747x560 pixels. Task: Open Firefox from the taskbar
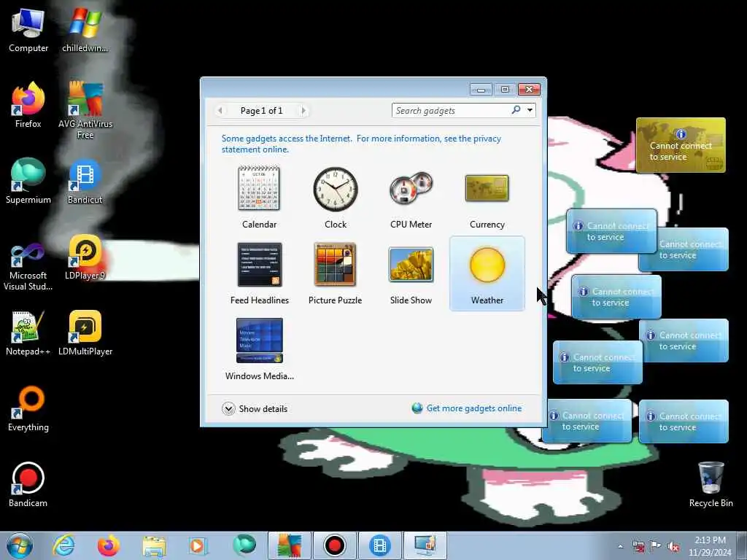click(109, 545)
